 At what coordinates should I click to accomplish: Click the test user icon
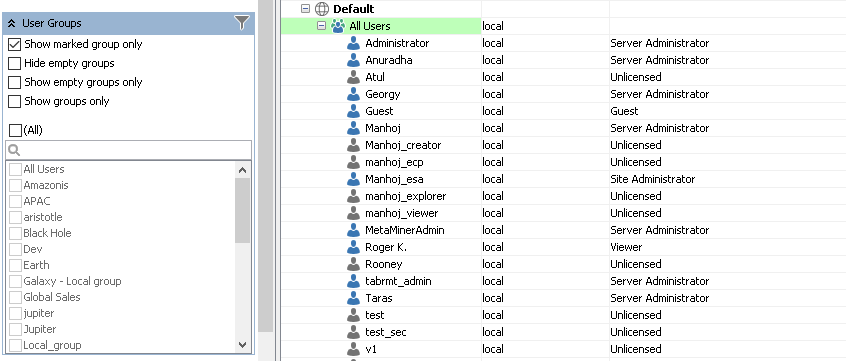click(x=353, y=315)
